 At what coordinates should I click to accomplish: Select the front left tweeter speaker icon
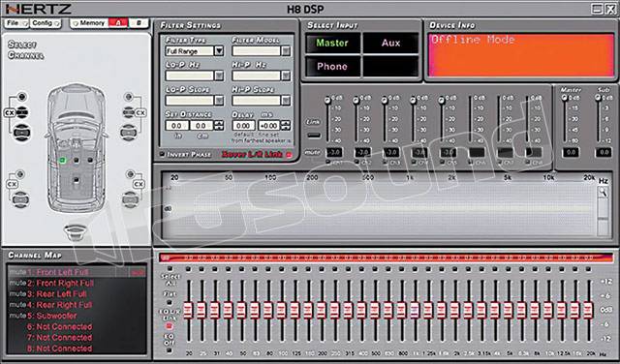[22, 97]
